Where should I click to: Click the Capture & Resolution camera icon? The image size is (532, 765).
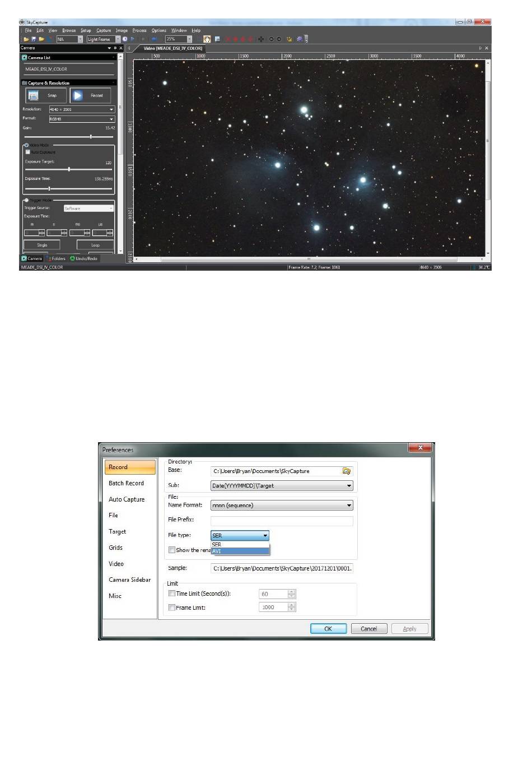(25, 83)
